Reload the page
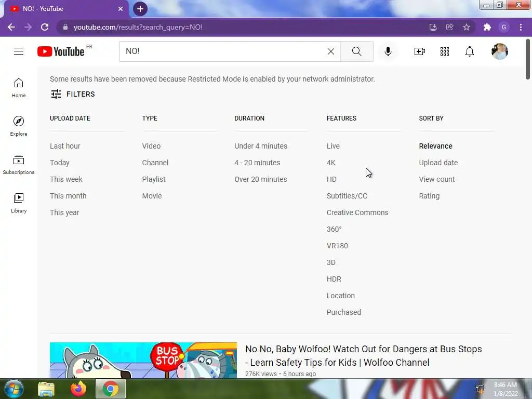The image size is (532, 399). pos(45,27)
